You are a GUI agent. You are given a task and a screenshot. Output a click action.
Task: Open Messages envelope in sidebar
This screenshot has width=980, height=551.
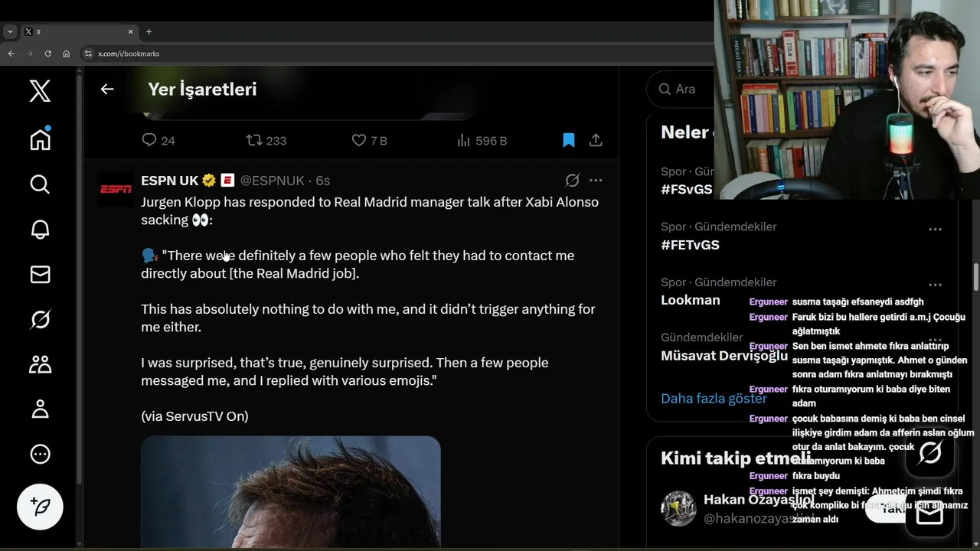(x=40, y=274)
